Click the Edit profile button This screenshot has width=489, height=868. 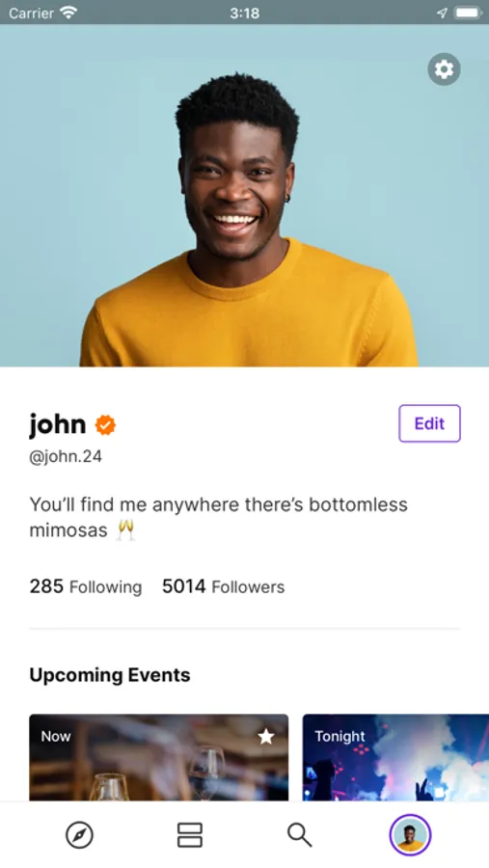tap(429, 423)
